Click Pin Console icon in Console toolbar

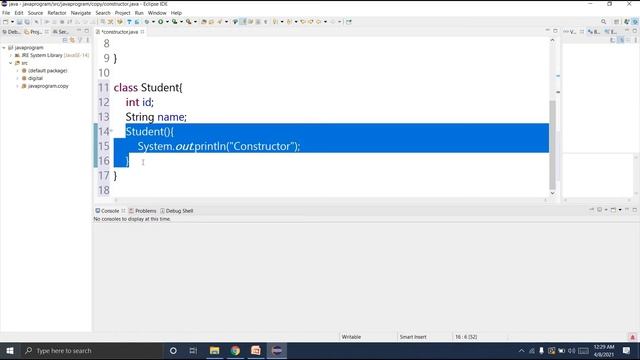(591, 210)
